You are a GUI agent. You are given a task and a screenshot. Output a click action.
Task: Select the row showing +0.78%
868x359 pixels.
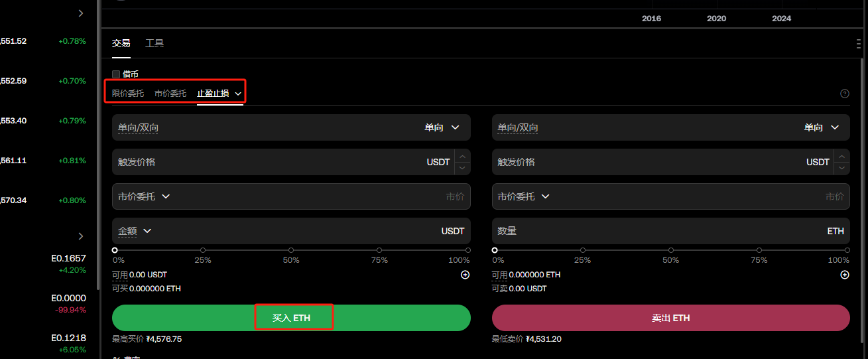(43, 41)
